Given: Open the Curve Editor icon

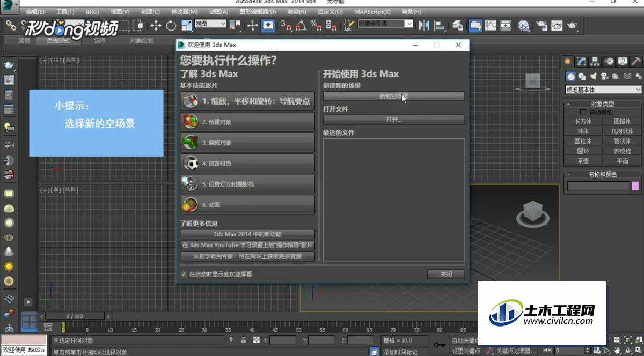Looking at the screenshot, I should pos(490,25).
